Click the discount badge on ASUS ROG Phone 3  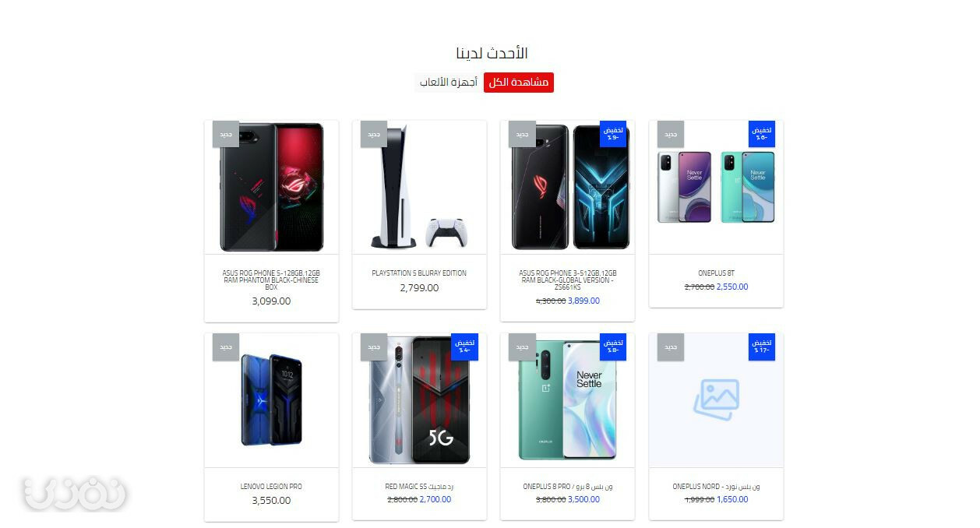point(613,134)
